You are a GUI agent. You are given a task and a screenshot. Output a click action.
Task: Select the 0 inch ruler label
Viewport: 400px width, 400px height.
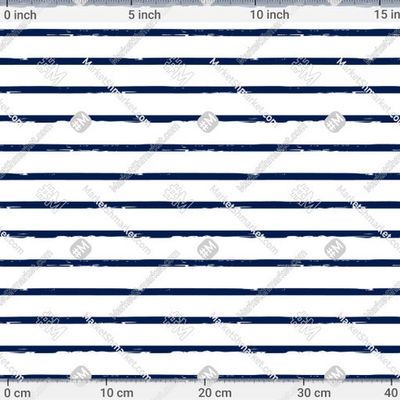coord(20,15)
